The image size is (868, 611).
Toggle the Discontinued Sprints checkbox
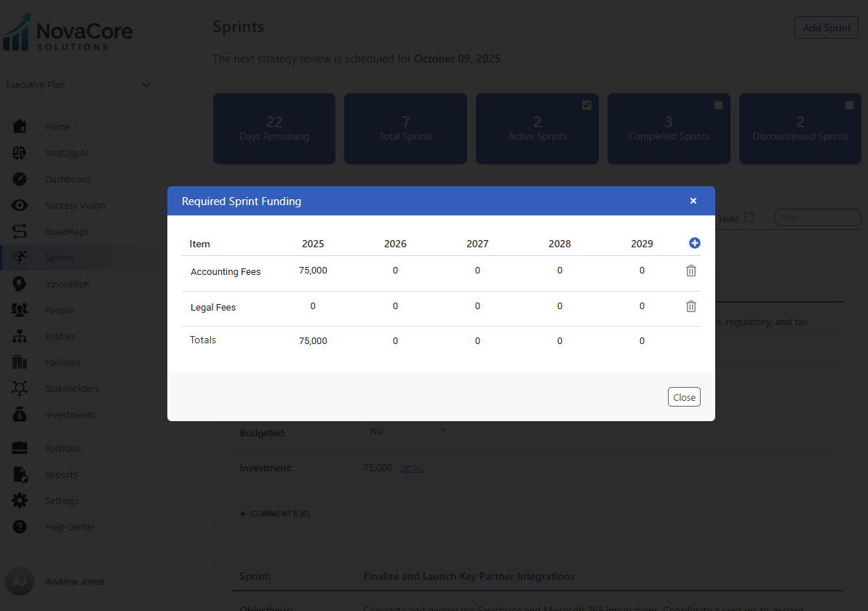[849, 105]
